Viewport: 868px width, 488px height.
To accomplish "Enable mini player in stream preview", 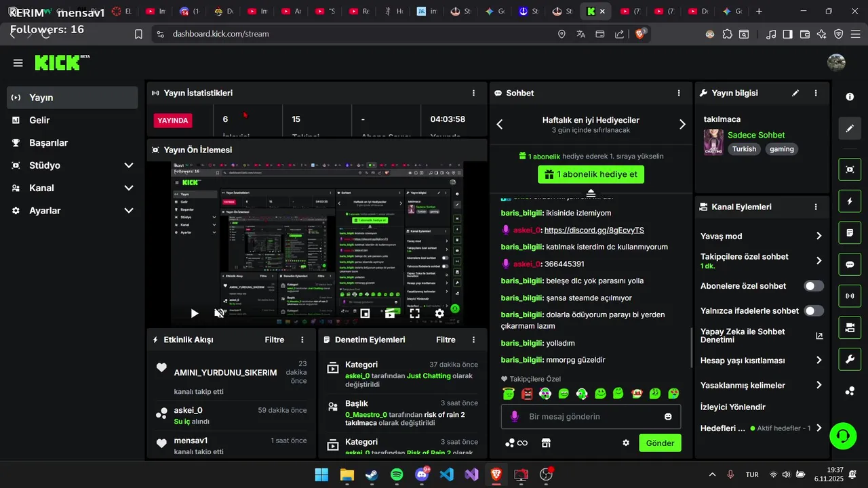I will (365, 313).
